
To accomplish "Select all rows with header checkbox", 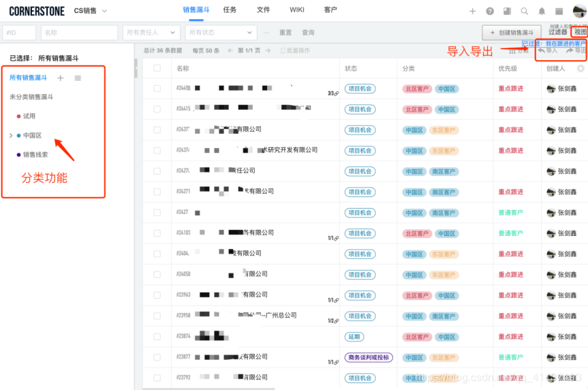I will [157, 68].
